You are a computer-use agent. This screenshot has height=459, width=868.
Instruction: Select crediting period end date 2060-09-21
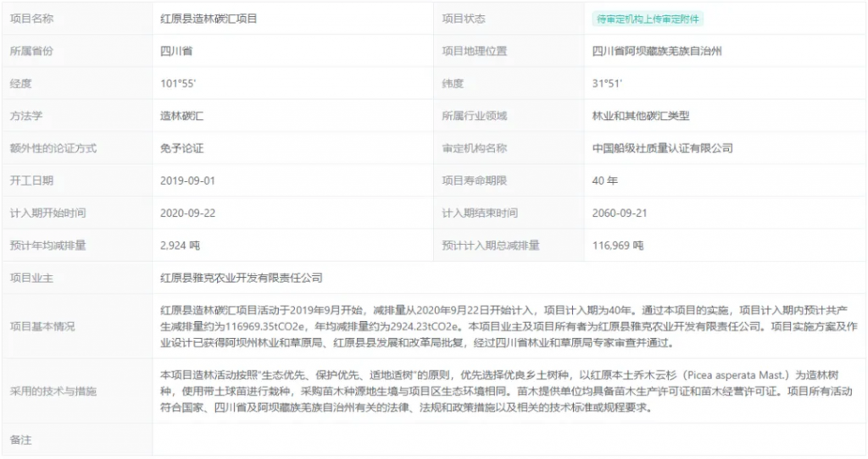click(620, 213)
